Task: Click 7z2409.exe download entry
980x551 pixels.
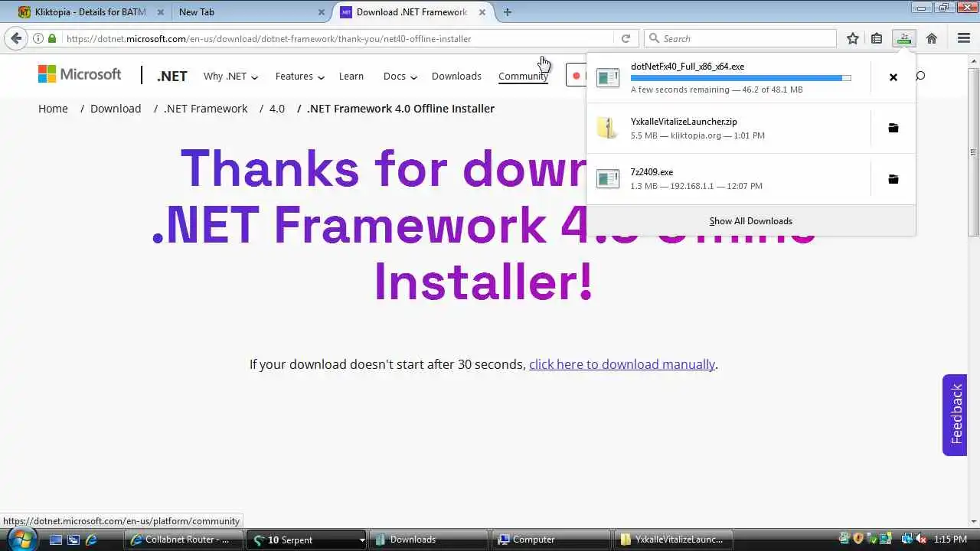Action: coord(728,179)
